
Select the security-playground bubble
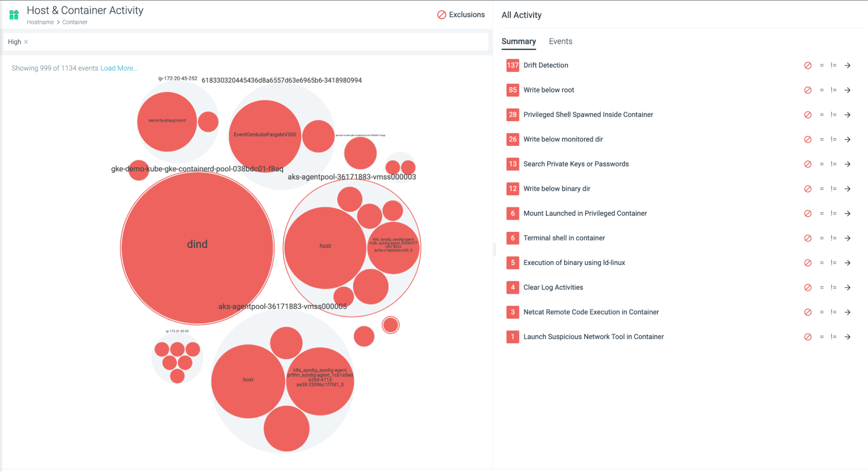[x=167, y=122]
